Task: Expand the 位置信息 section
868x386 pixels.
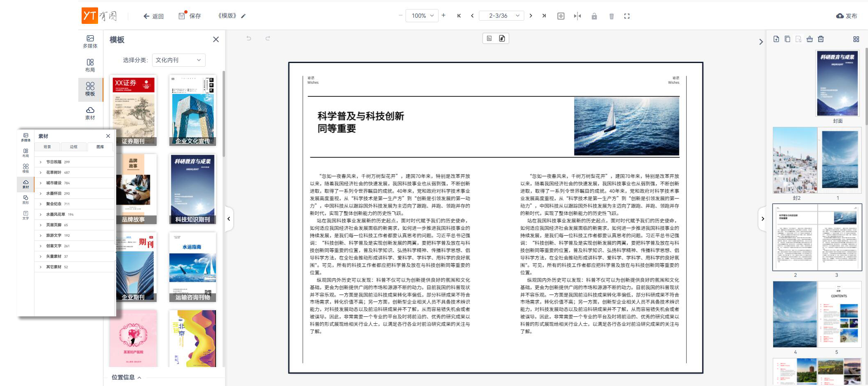Action: [126, 377]
